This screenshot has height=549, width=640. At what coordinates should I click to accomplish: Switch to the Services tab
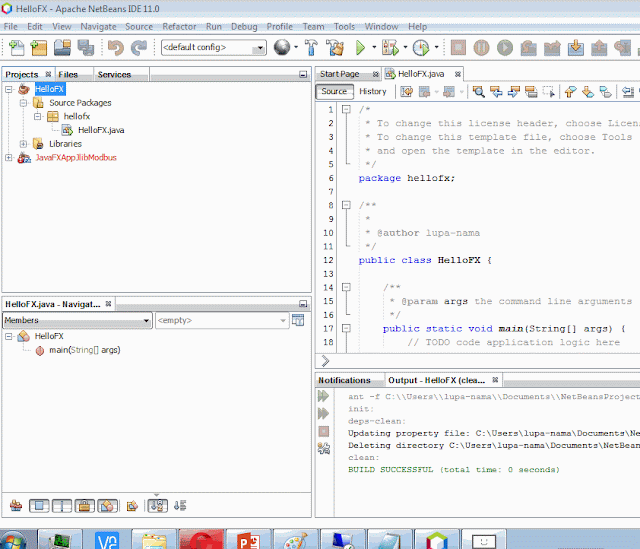pos(114,75)
